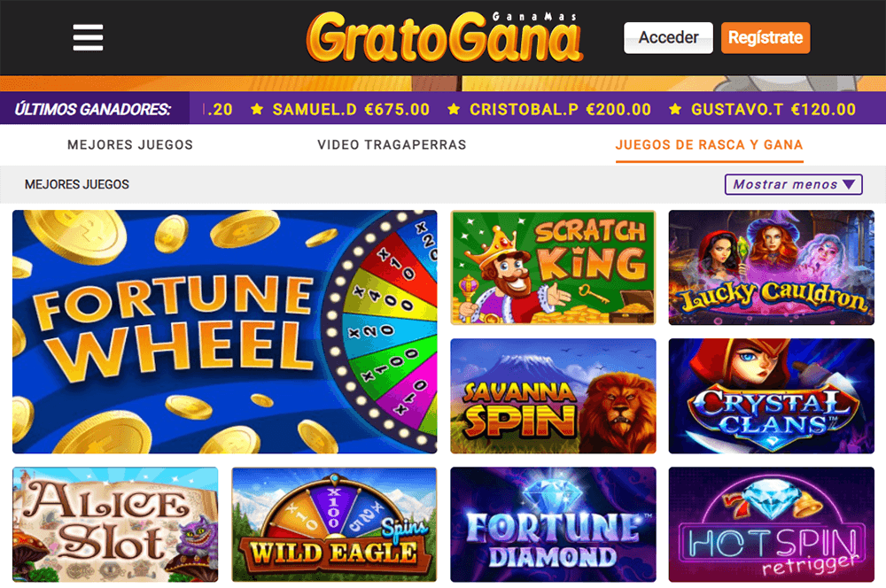
Task: Click the Regístrate button
Action: click(766, 38)
